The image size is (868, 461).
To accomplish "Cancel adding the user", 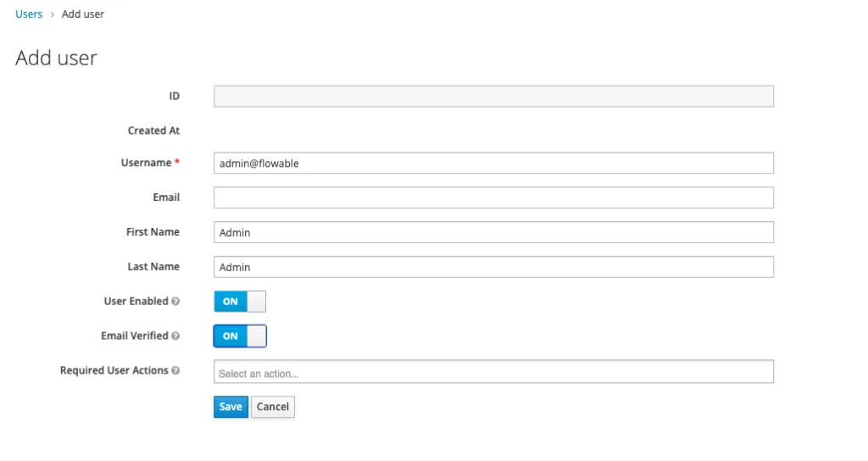I will (x=273, y=407).
